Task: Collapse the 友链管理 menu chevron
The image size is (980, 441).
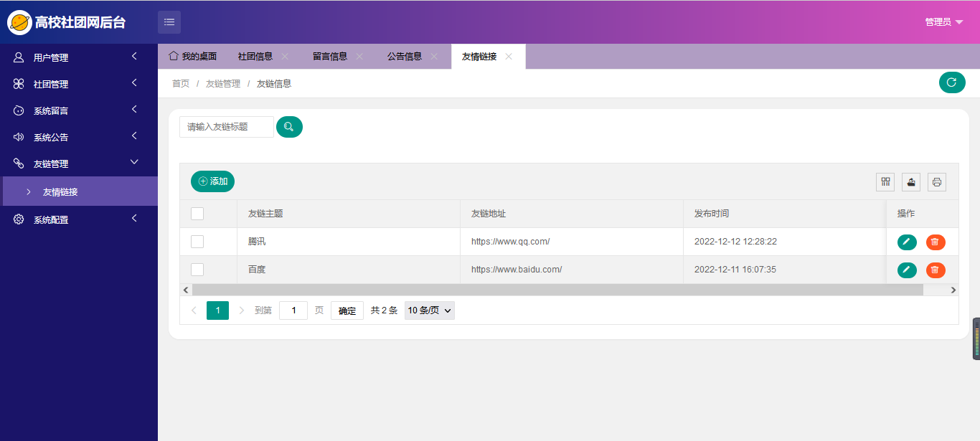Action: (134, 163)
